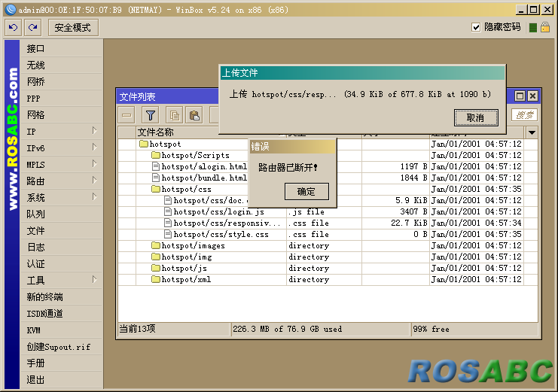Image resolution: width=558 pixels, height=392 pixels.
Task: Select the hotspot/css/responsiv... file icon
Action: coord(168,223)
